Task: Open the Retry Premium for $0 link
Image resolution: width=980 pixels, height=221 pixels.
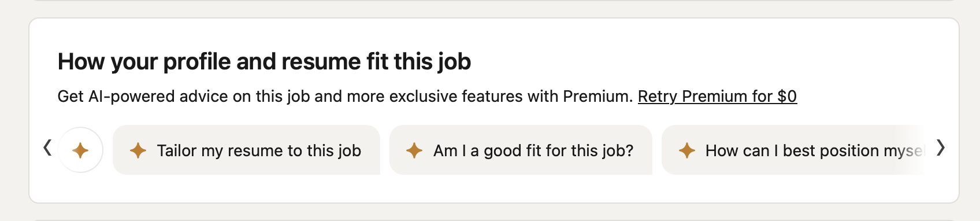Action: [717, 96]
